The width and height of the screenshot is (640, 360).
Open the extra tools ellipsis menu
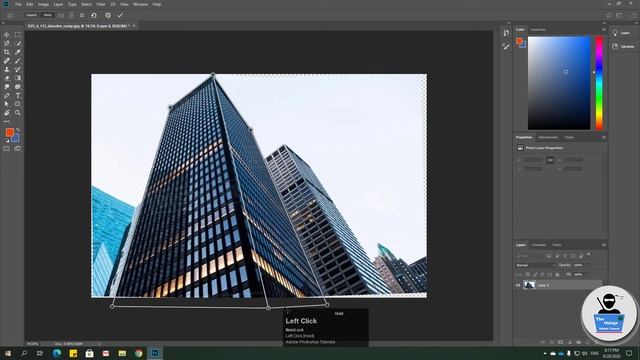[x=7, y=121]
